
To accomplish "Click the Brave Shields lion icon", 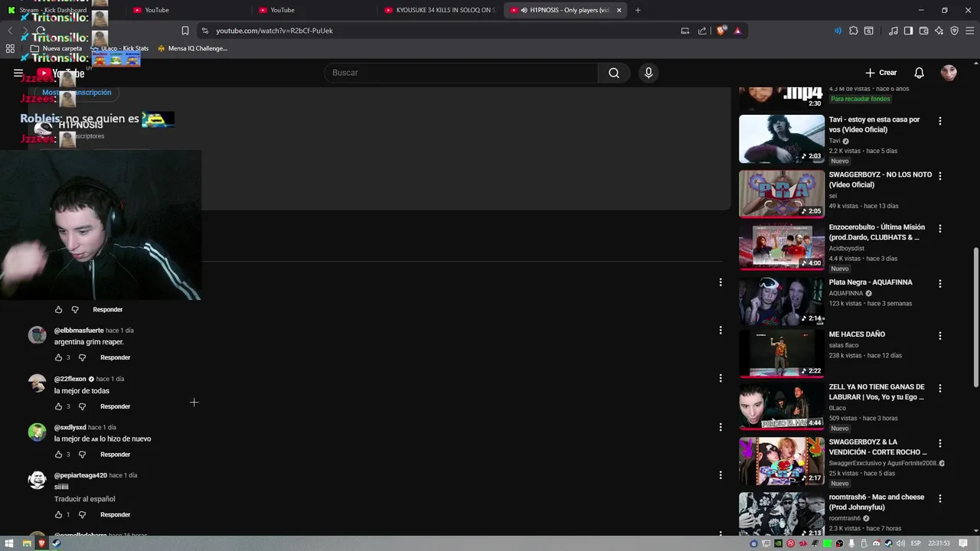I will pyautogui.click(x=721, y=31).
